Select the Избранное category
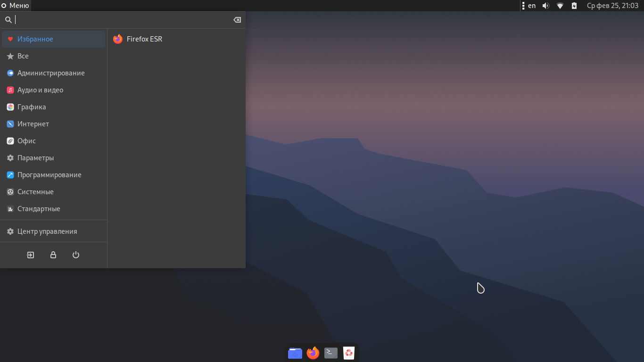The image size is (644, 362). pyautogui.click(x=35, y=39)
